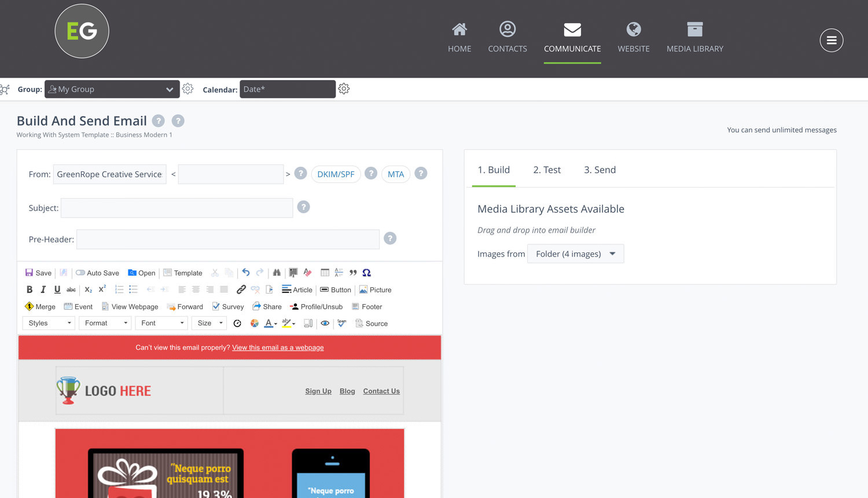View HTML Source of the email
Image resolution: width=868 pixels, height=498 pixels.
click(372, 323)
